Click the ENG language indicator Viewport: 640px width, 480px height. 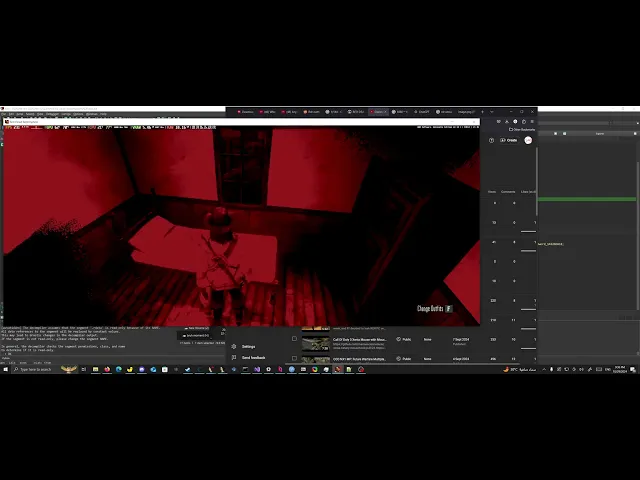[x=608, y=369]
